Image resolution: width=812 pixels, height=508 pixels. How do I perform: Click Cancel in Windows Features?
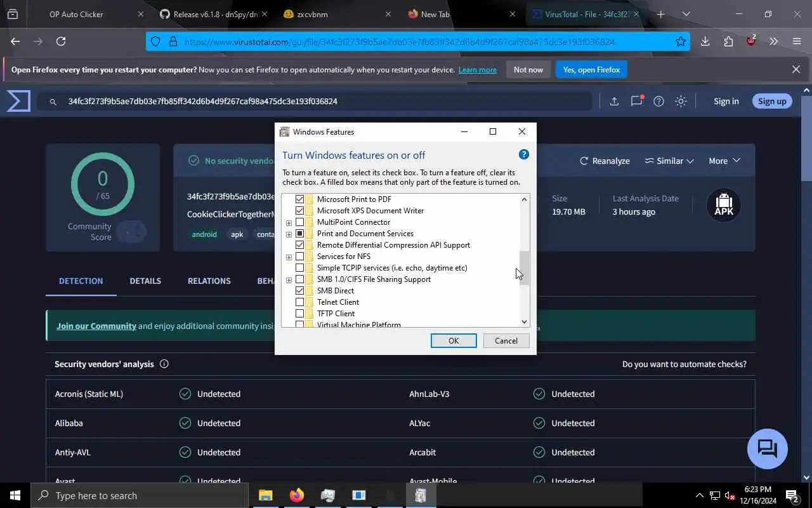coord(506,341)
